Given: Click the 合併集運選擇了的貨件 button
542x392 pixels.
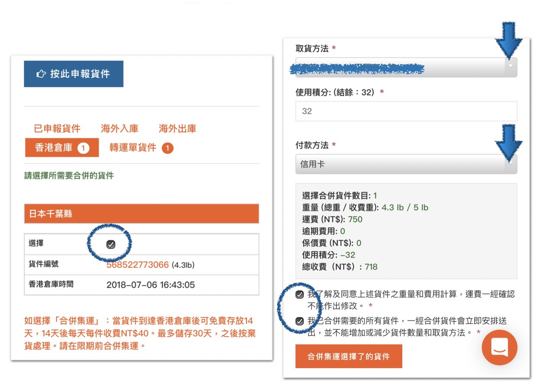Looking at the screenshot, I should [348, 356].
